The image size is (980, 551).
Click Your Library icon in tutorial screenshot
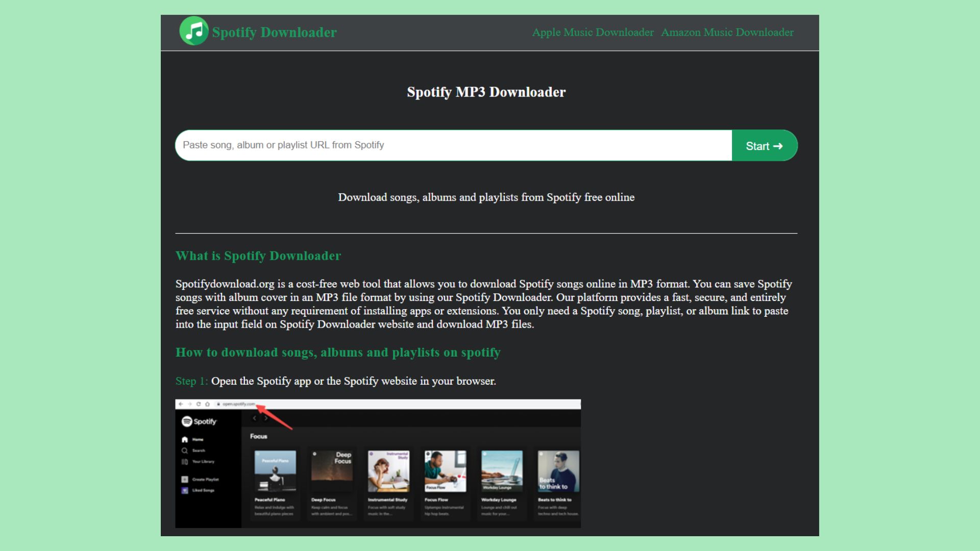[185, 462]
